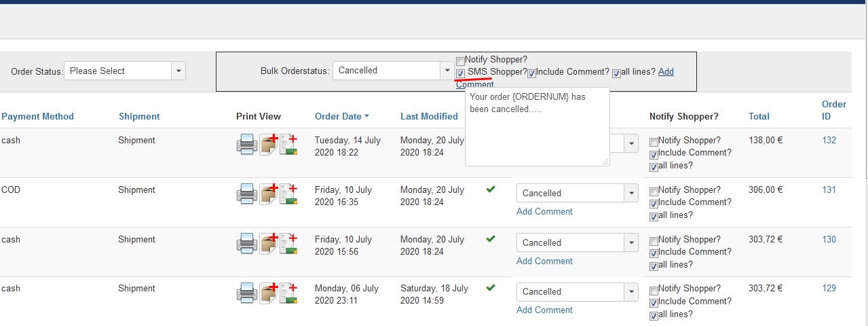
Task: Click inside the order cancelled comment textarea
Action: [x=537, y=127]
